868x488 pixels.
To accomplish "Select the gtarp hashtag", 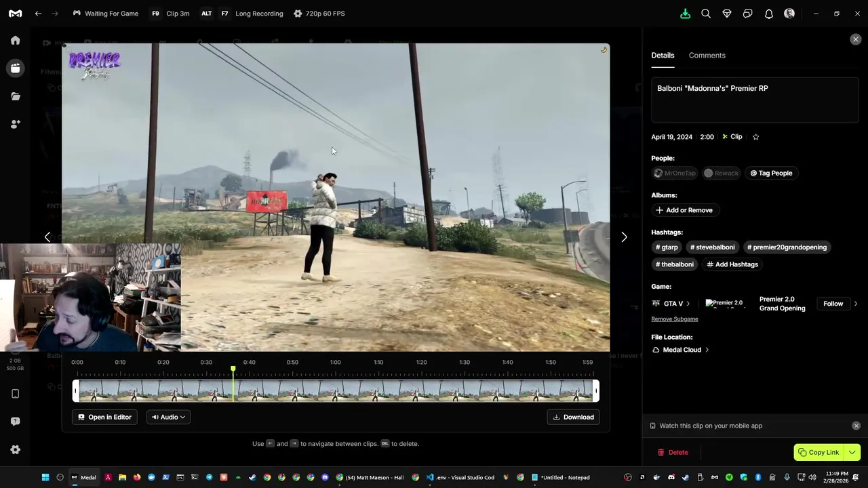I will tap(667, 247).
